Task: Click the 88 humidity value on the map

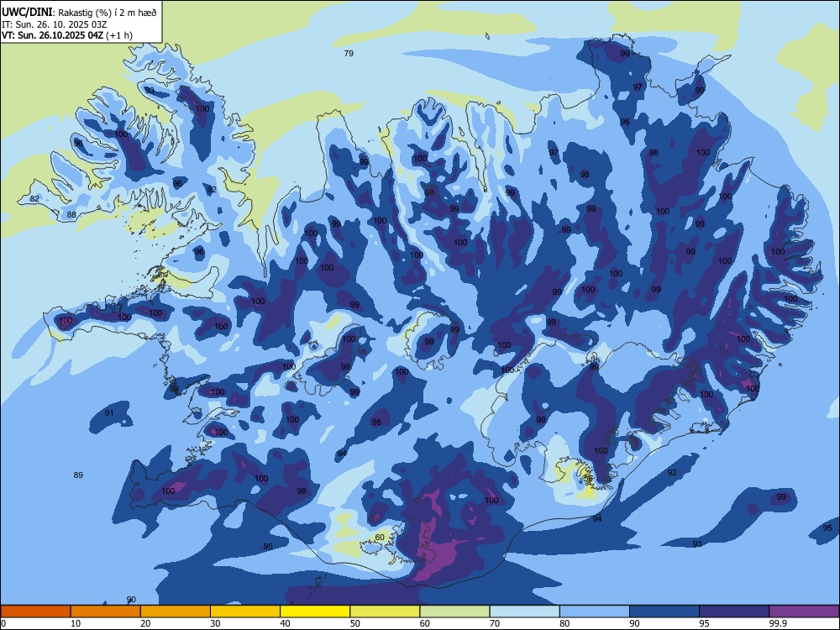Action: pos(71,215)
